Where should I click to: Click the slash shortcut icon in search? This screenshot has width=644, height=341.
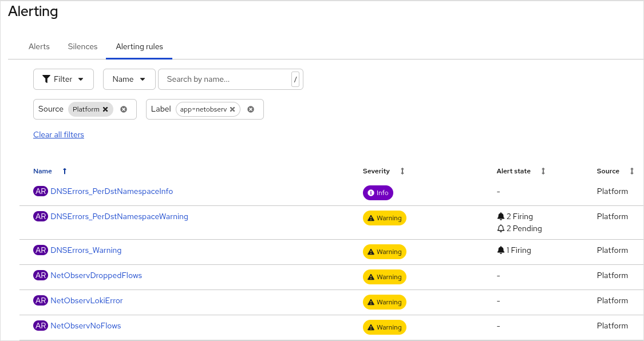295,80
